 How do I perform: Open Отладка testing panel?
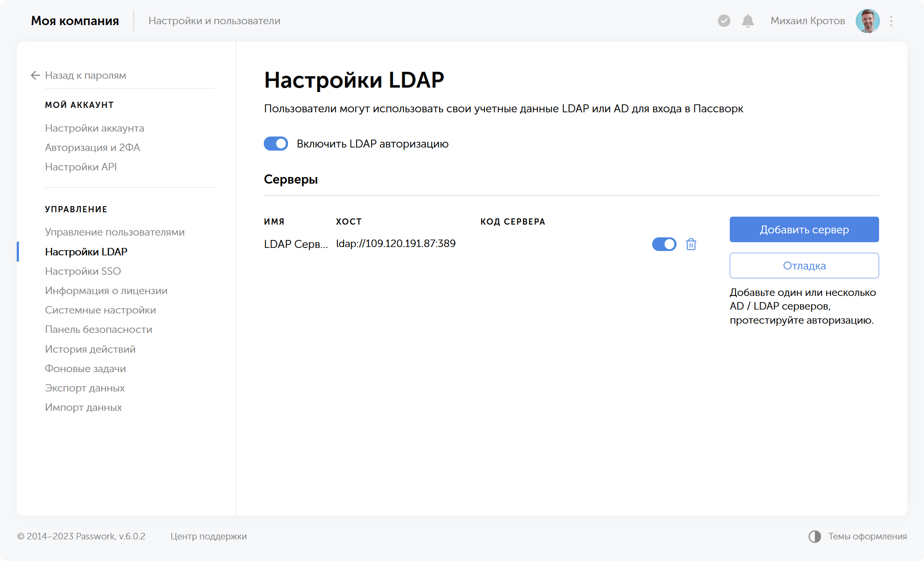pyautogui.click(x=804, y=266)
